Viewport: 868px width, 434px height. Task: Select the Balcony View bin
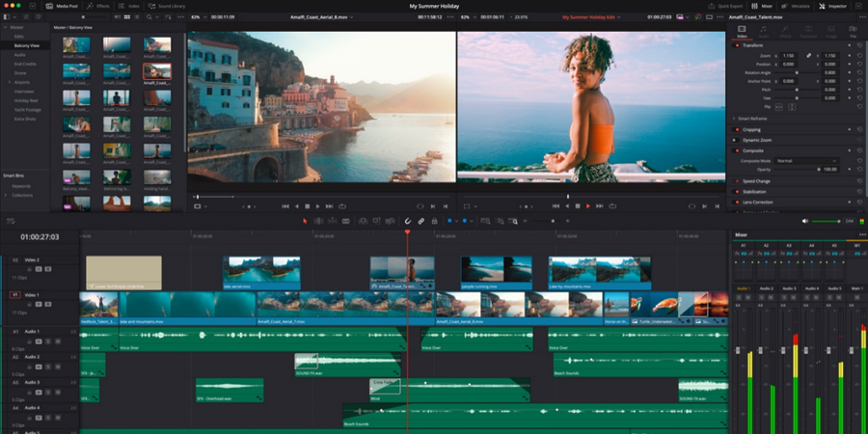coord(27,45)
